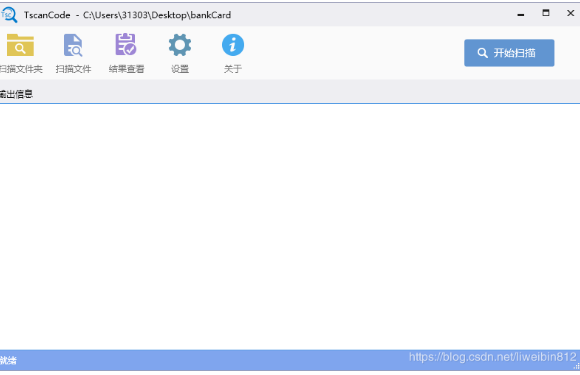Maximize the TscanCode window
The height and width of the screenshot is (375, 580).
546,13
